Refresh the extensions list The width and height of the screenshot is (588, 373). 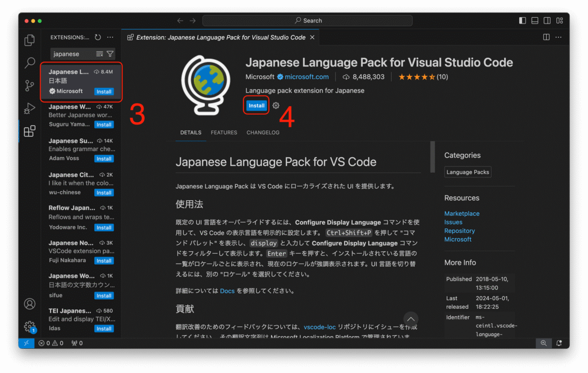pos(98,37)
